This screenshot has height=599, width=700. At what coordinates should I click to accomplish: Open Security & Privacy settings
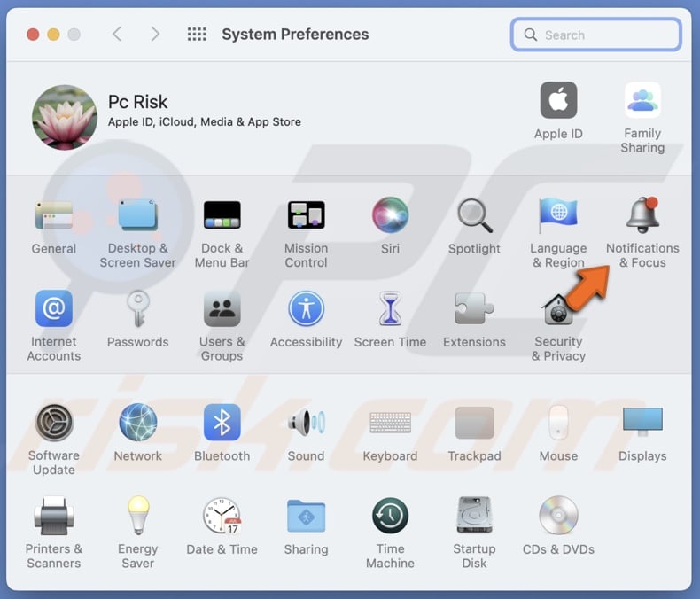(558, 309)
